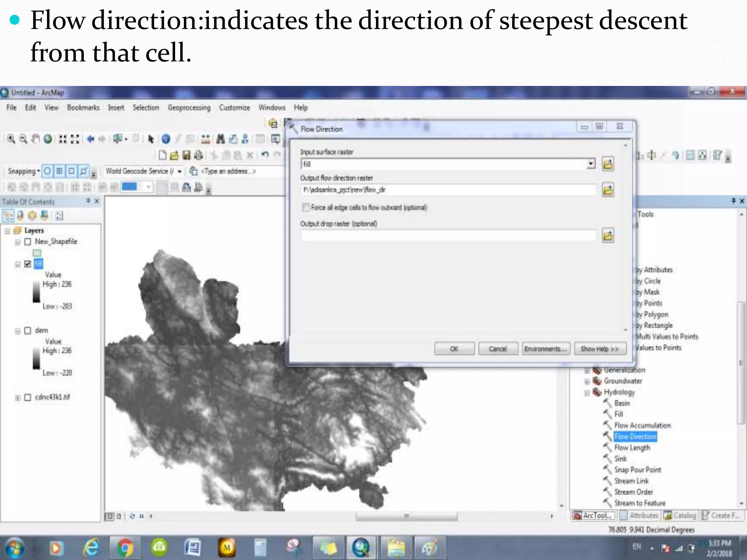This screenshot has width=747, height=560.
Task: Open the Flow Accumulation tool
Action: point(642,425)
